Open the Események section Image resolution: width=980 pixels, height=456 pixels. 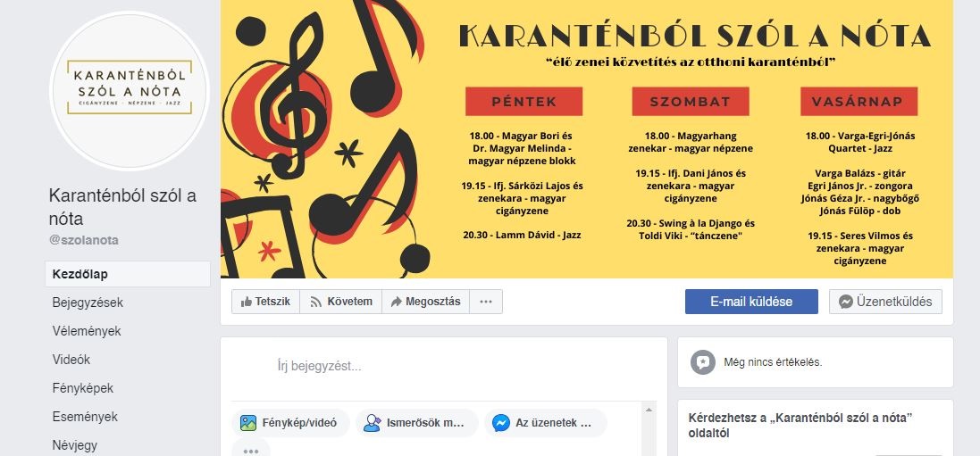[84, 417]
